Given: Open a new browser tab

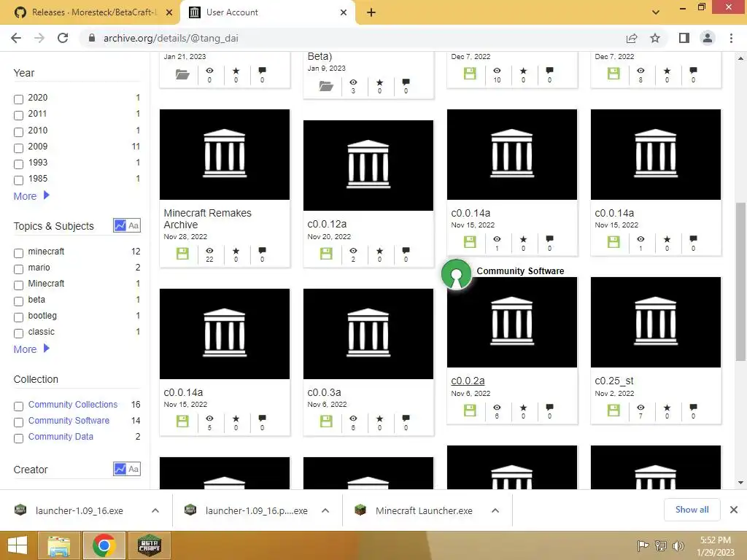Looking at the screenshot, I should [371, 12].
